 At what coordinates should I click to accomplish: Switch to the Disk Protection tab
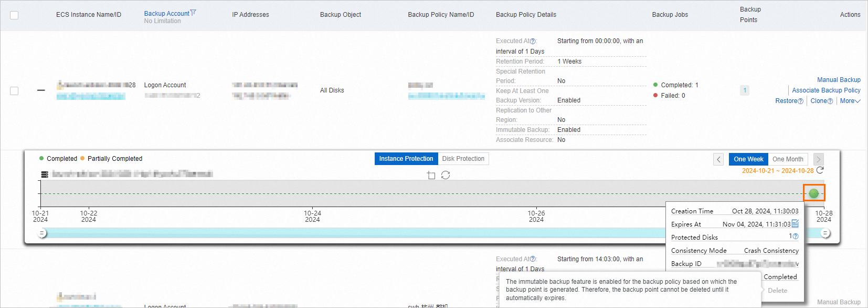[x=463, y=159]
